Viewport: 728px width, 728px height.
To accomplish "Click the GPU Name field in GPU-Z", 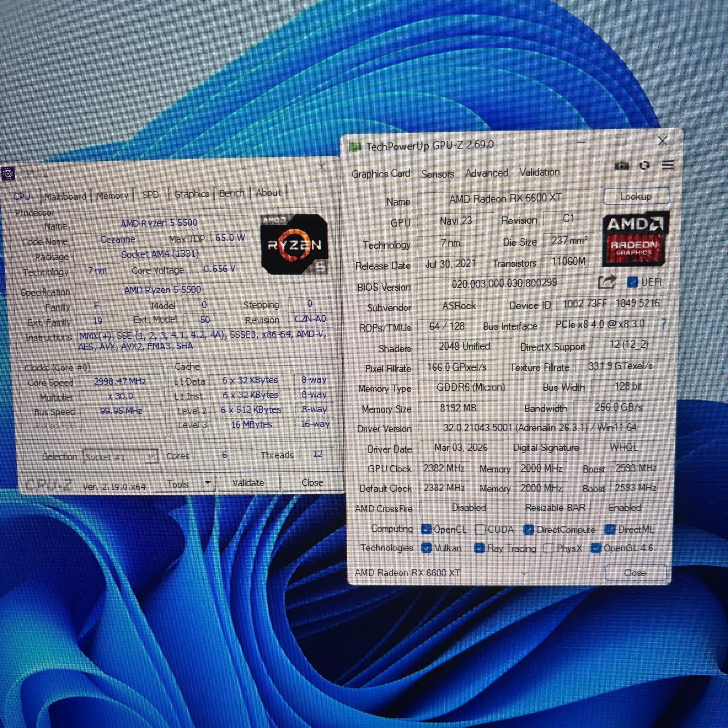I will click(505, 198).
